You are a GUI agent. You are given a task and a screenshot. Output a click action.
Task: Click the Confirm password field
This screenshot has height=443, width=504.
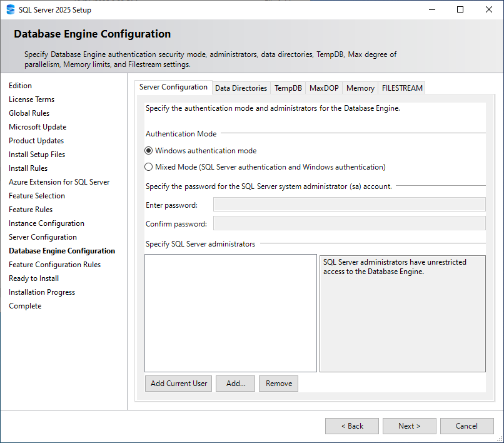(349, 223)
